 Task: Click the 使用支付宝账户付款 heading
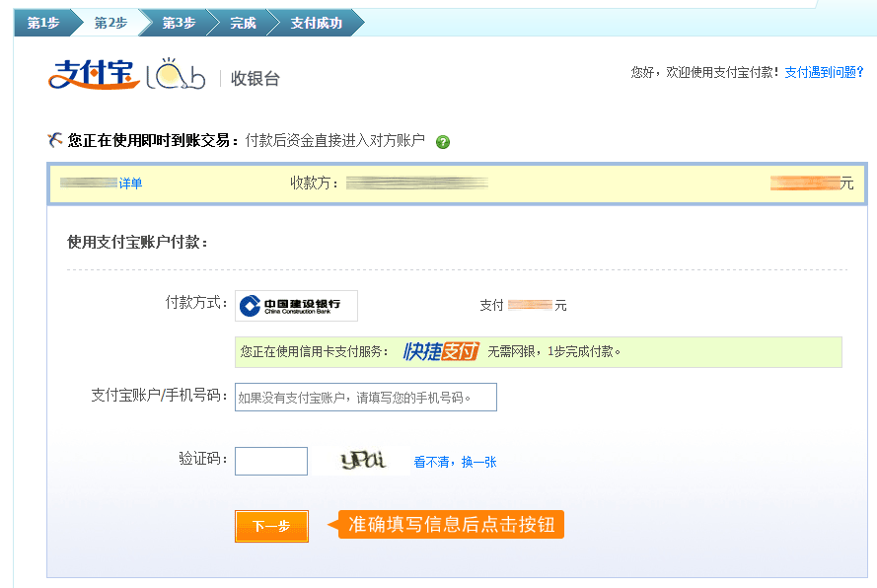click(x=137, y=243)
